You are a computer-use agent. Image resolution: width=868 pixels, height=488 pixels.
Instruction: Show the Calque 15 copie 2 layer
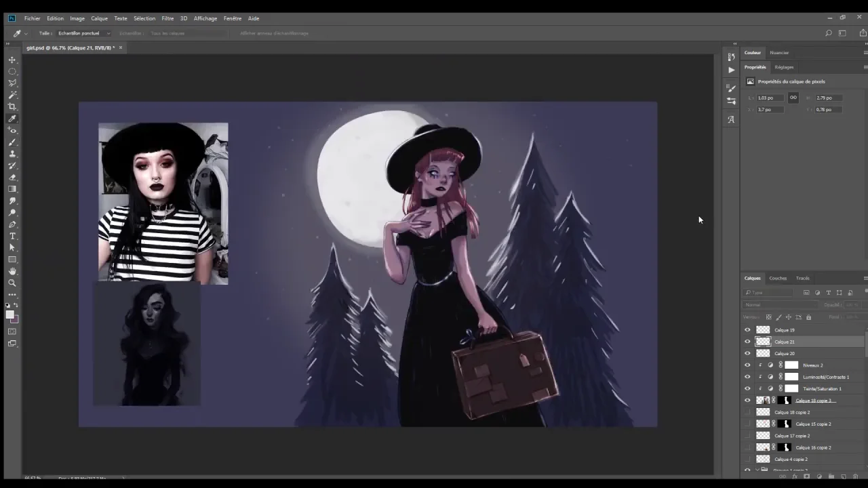click(x=747, y=424)
